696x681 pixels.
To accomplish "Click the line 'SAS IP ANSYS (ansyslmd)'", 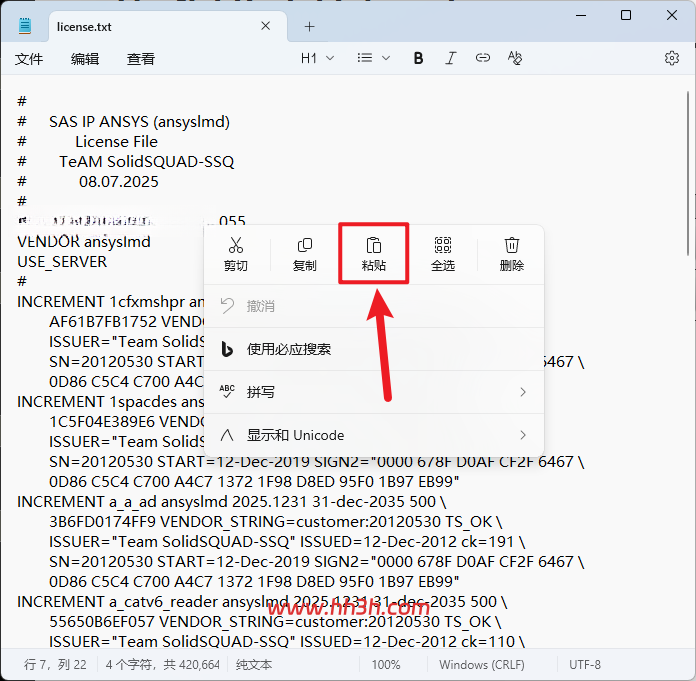I will tap(139, 122).
